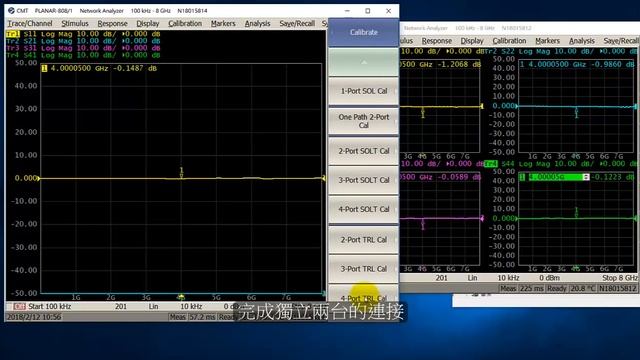Choose 2-Port TRL Cal

point(363,240)
